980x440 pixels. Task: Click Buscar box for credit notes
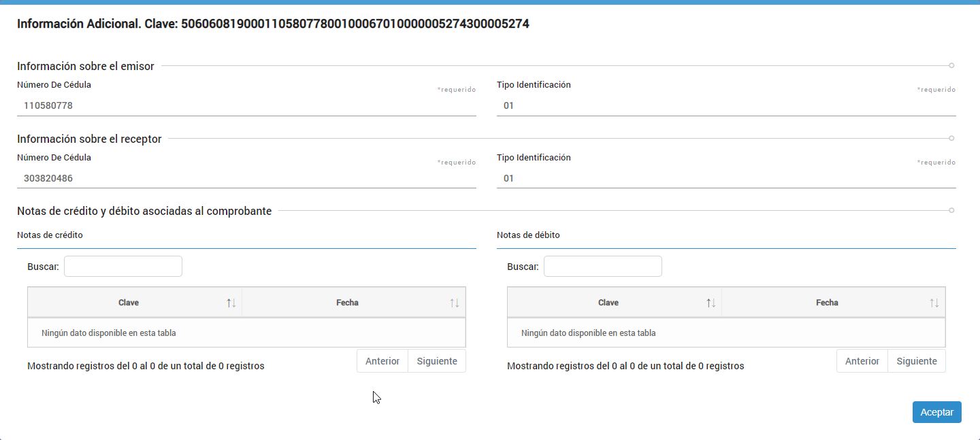(123, 267)
